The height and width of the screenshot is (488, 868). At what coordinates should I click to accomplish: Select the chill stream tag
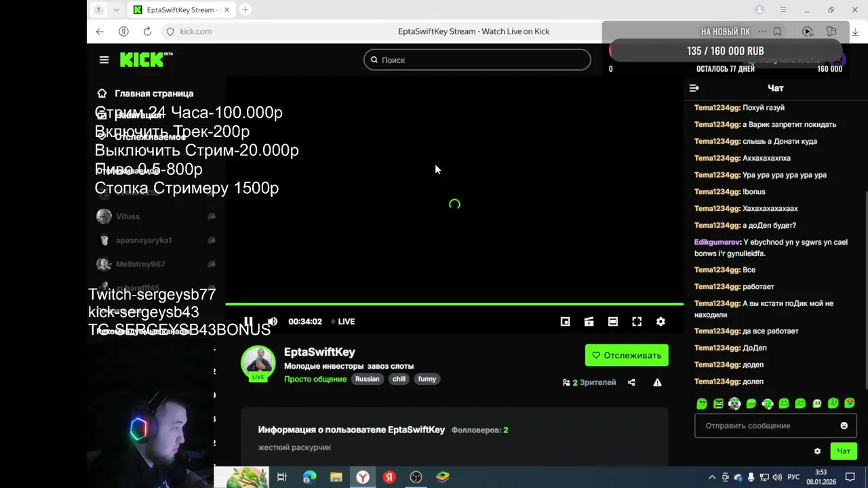(399, 379)
